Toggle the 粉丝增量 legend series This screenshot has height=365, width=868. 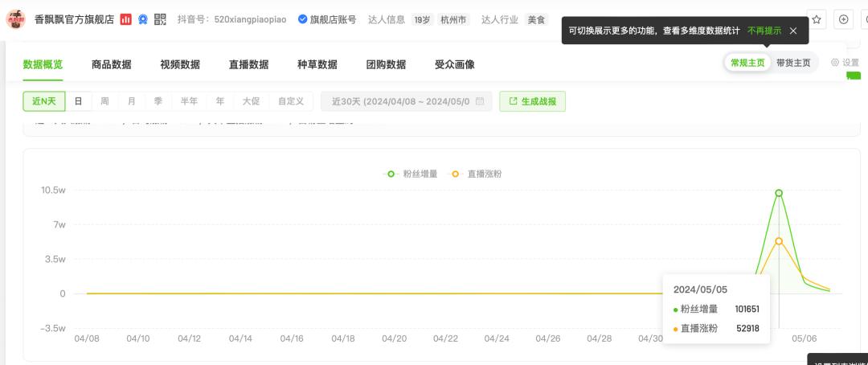tap(410, 174)
